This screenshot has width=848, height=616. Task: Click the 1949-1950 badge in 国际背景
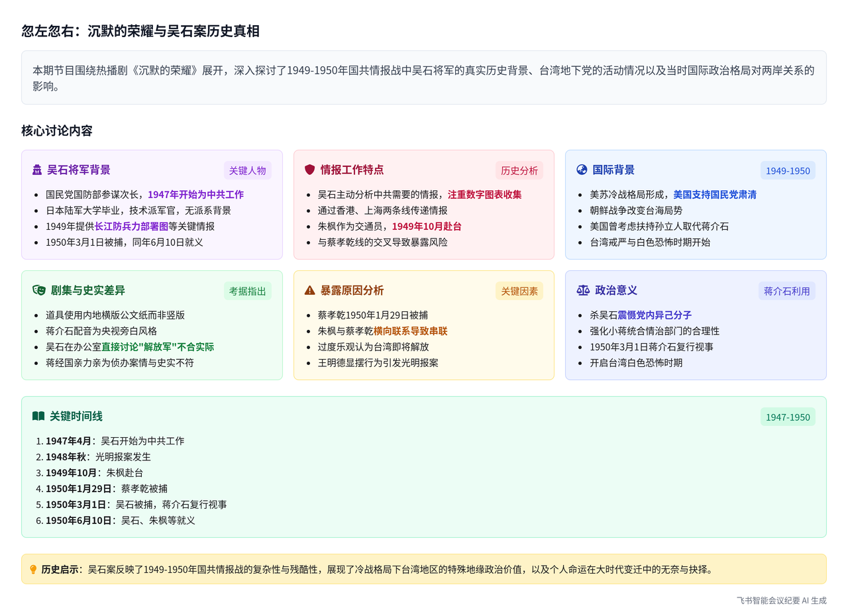coord(788,171)
